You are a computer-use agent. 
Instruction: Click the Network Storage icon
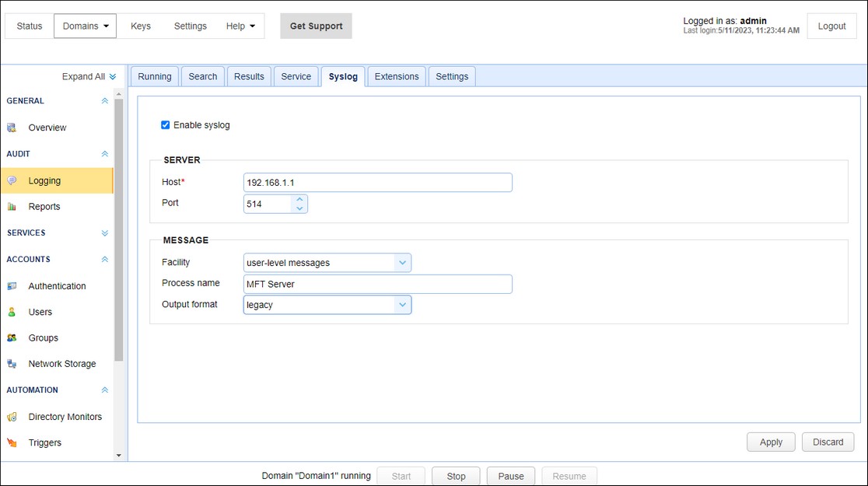tap(12, 364)
